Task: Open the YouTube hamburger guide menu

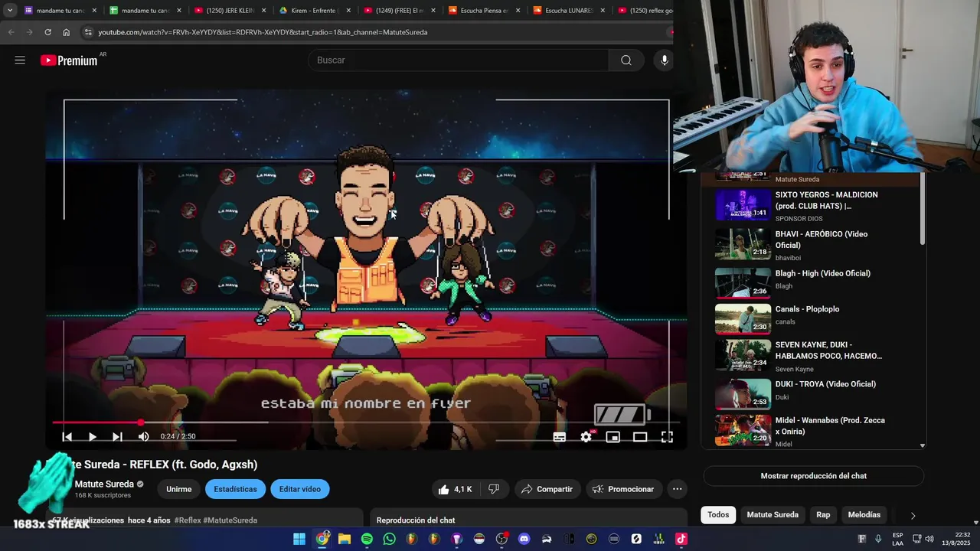Action: [20, 60]
